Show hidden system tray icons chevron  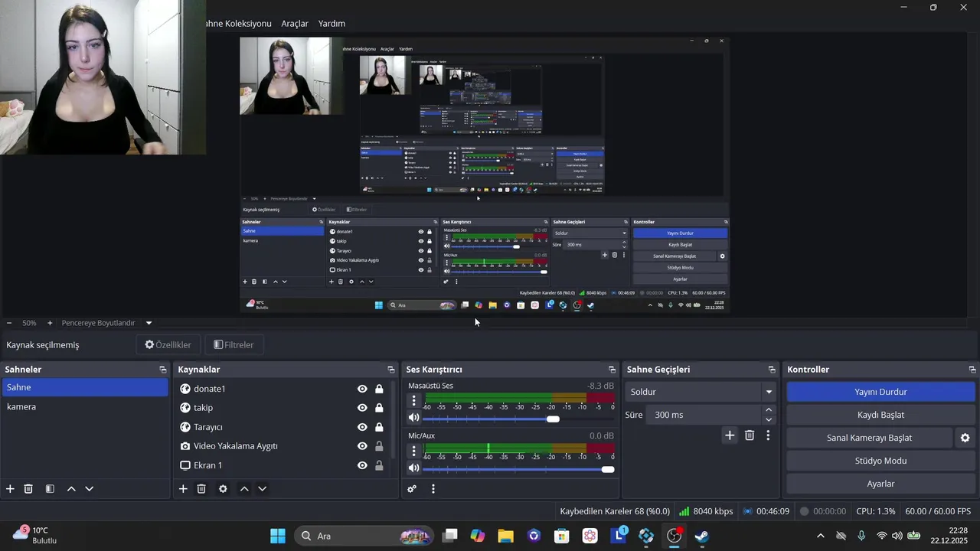(x=821, y=536)
